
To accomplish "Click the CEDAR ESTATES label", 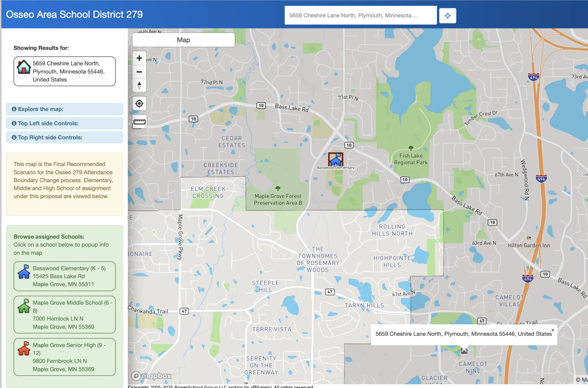I will pyautogui.click(x=232, y=142).
